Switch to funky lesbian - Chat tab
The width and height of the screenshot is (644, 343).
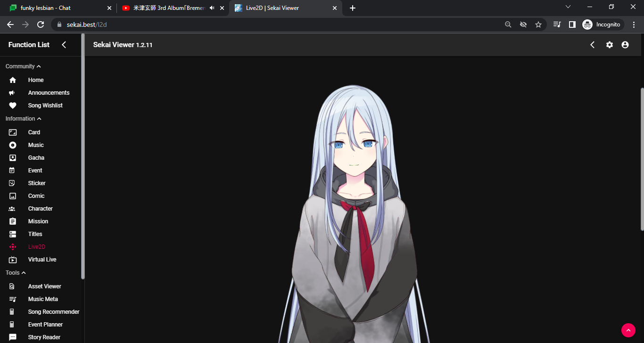pyautogui.click(x=60, y=8)
